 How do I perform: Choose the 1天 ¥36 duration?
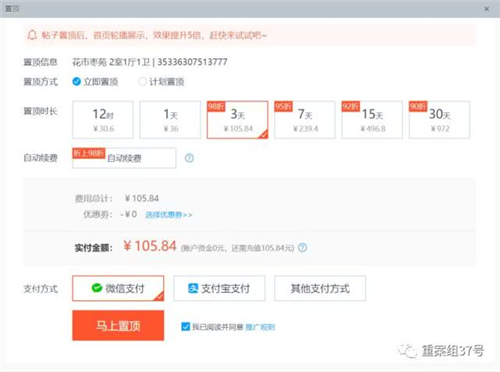170,120
